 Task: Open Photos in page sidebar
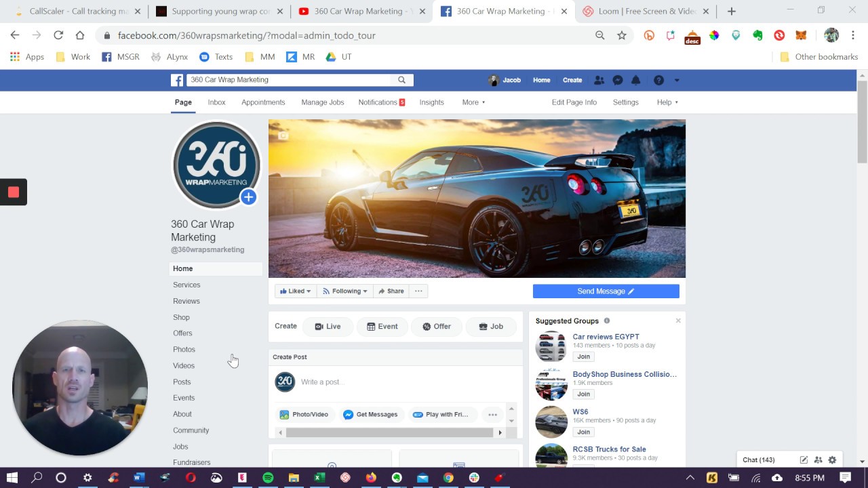[184, 350]
